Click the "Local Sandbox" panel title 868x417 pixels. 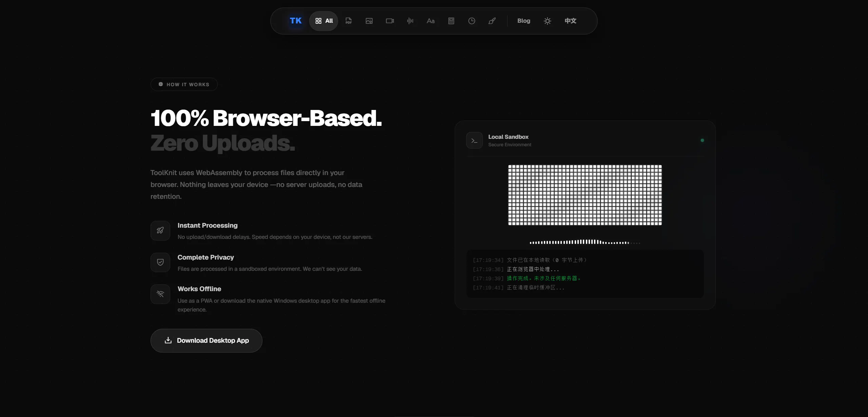point(508,137)
